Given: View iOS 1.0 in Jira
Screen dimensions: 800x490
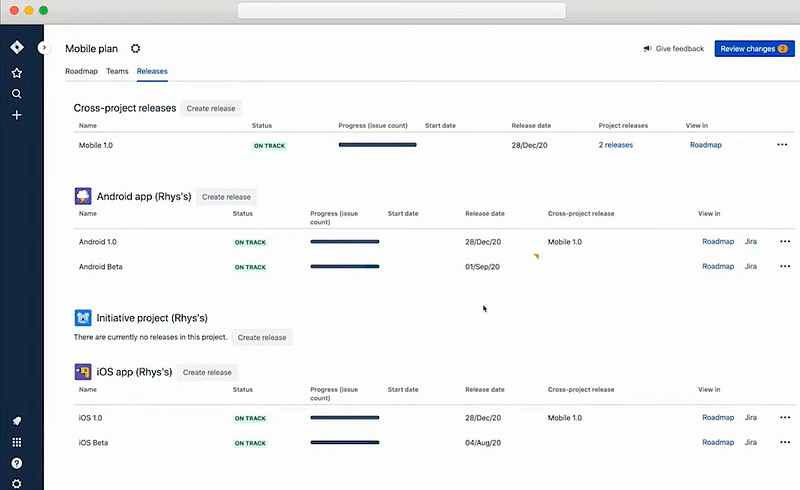Looking at the screenshot, I should pos(751,418).
